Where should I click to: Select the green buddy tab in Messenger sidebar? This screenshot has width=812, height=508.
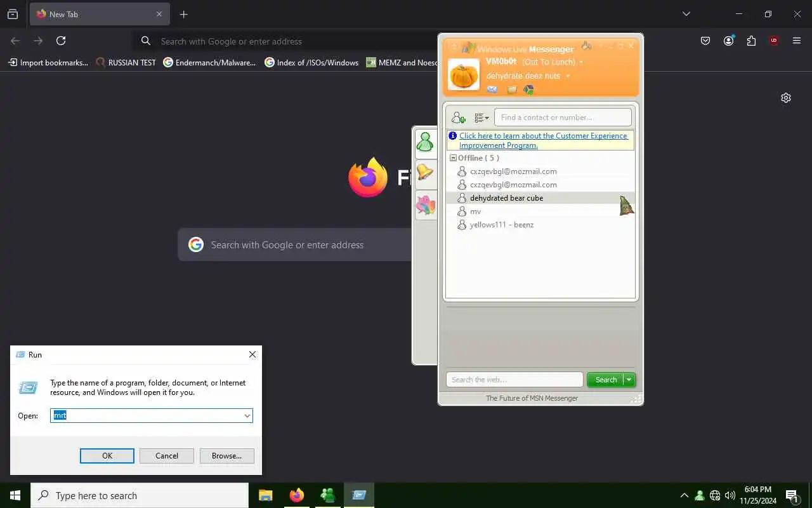pyautogui.click(x=425, y=142)
